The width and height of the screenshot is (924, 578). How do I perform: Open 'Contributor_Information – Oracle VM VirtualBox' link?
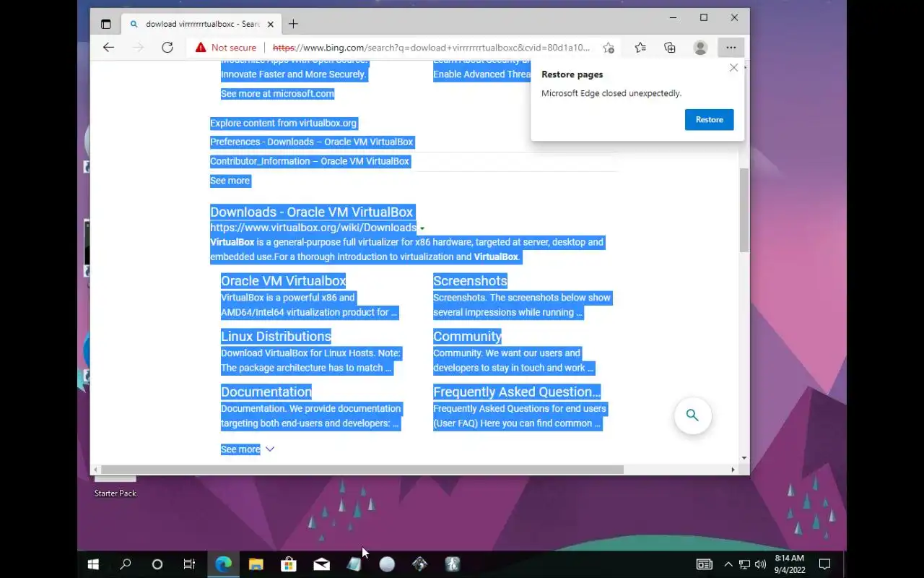[310, 161]
